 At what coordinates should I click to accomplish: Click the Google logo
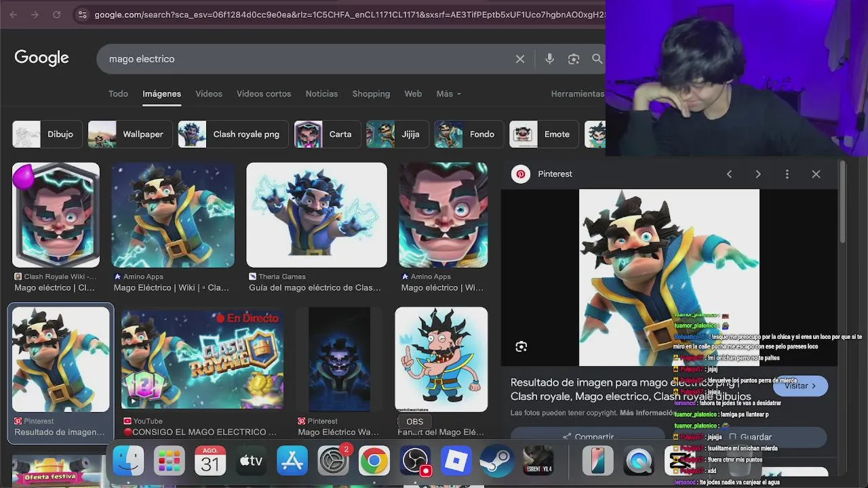coord(41,58)
